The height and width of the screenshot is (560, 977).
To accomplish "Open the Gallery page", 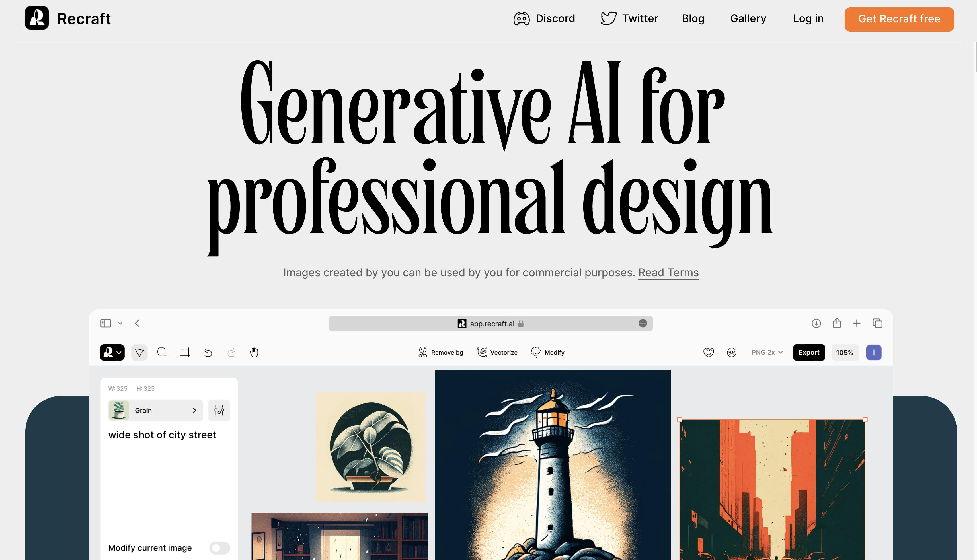I will point(748,18).
